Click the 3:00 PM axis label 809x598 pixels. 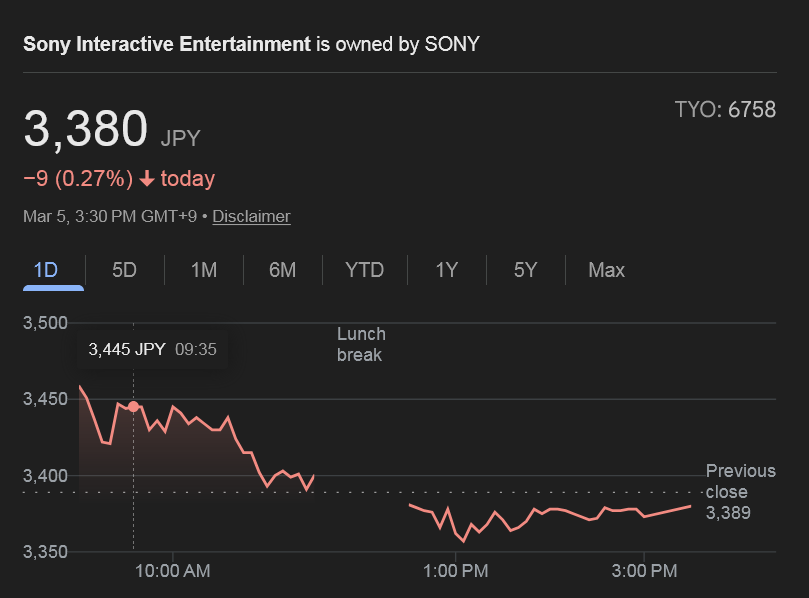point(644,571)
